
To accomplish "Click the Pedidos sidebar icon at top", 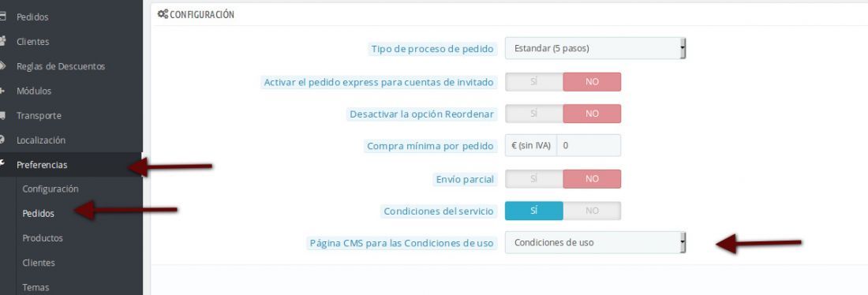I will point(3,17).
